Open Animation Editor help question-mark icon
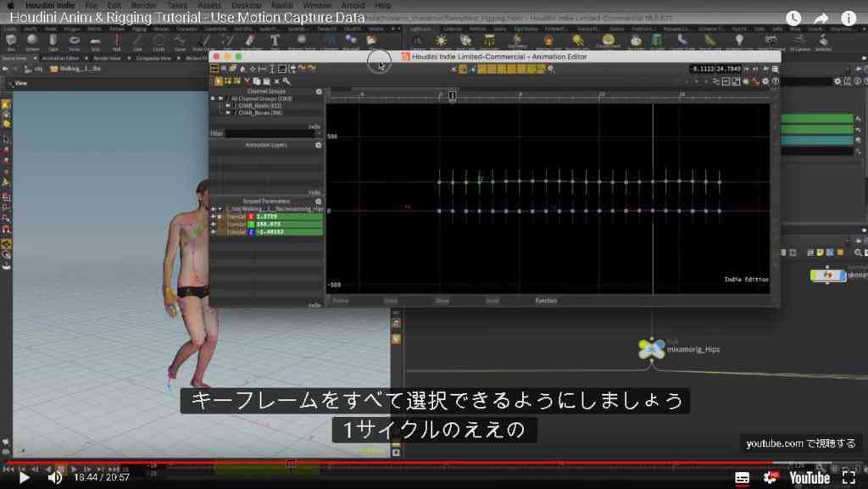 point(775,81)
